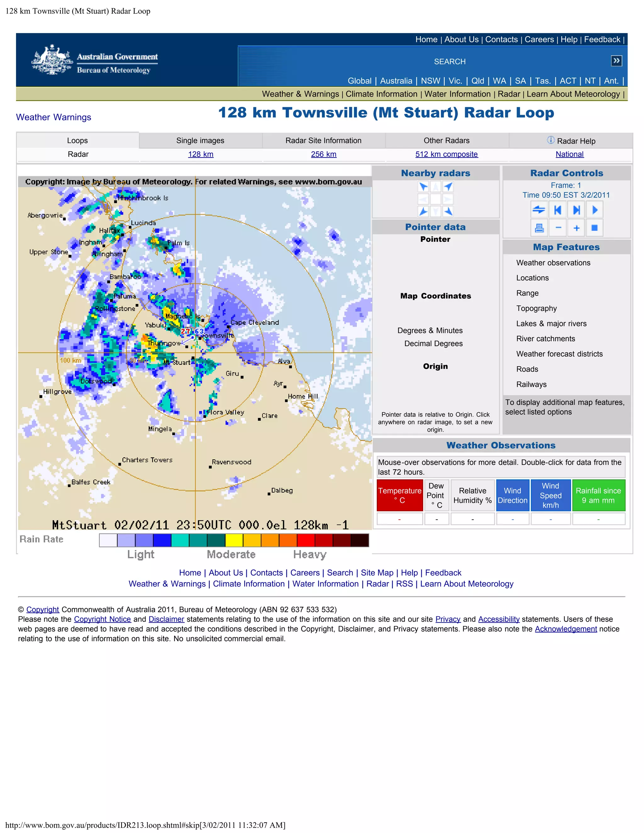Click the print radar image icon
The height and width of the screenshot is (833, 644).
click(539, 228)
